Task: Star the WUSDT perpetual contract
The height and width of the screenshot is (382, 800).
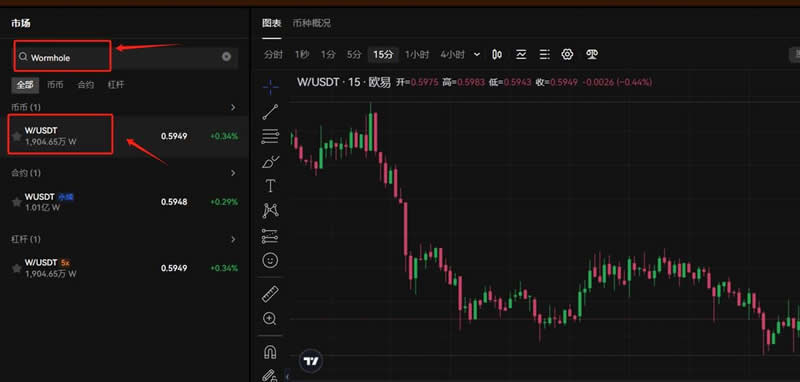Action: [17, 202]
